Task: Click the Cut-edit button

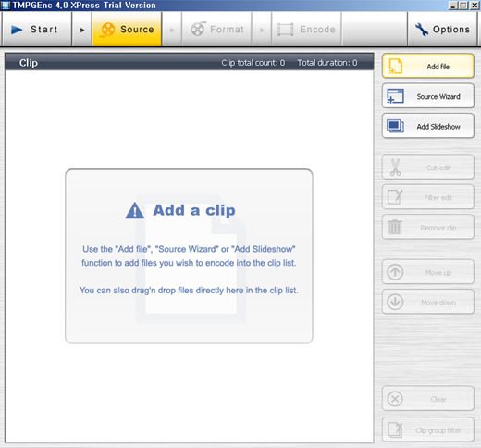Action: [x=428, y=168]
